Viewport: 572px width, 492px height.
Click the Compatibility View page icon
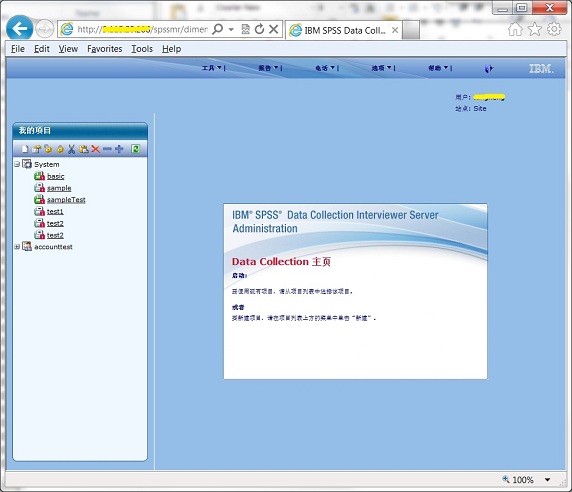point(246,29)
